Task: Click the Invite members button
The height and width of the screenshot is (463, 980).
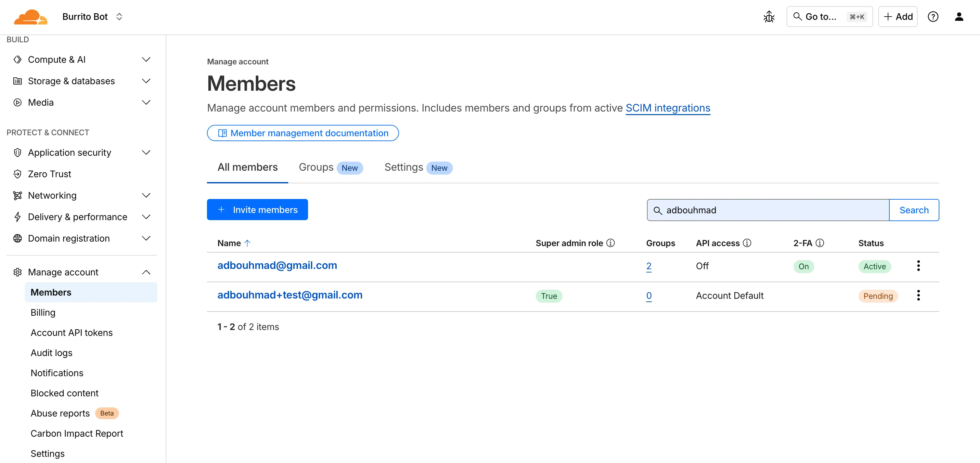Action: click(x=257, y=209)
